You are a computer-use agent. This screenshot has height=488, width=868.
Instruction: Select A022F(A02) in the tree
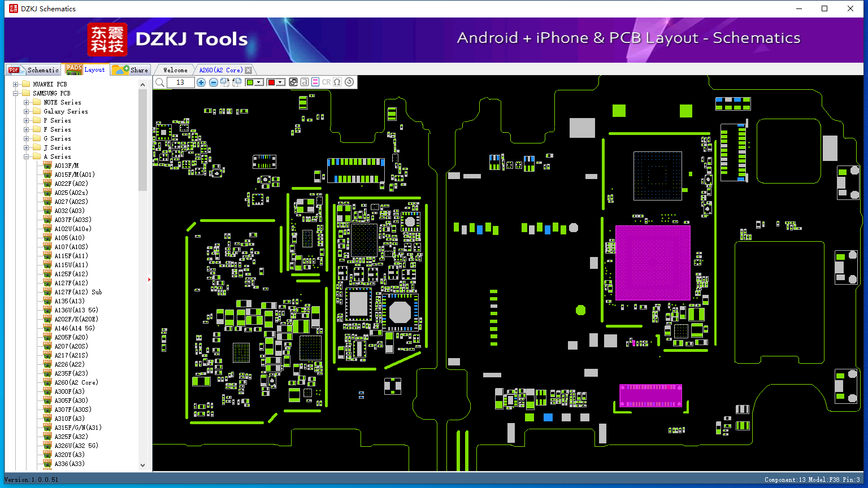point(71,184)
